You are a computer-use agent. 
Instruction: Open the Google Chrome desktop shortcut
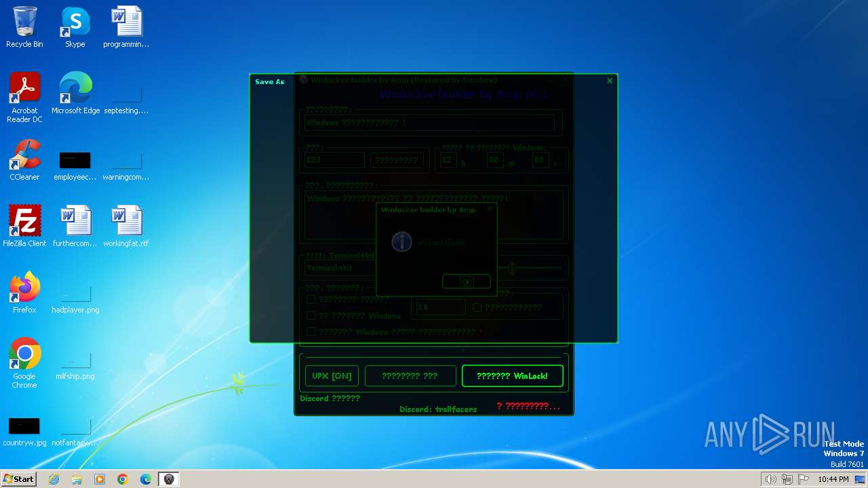click(x=24, y=363)
